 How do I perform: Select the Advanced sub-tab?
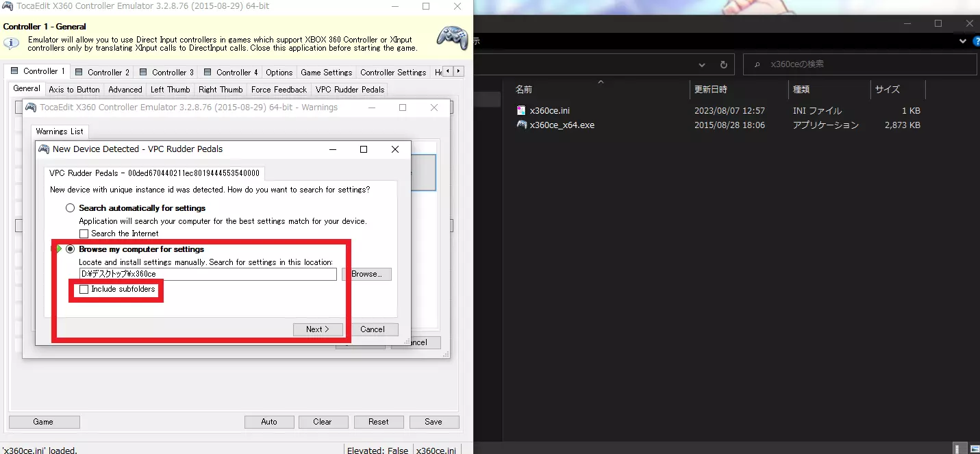[x=125, y=90]
